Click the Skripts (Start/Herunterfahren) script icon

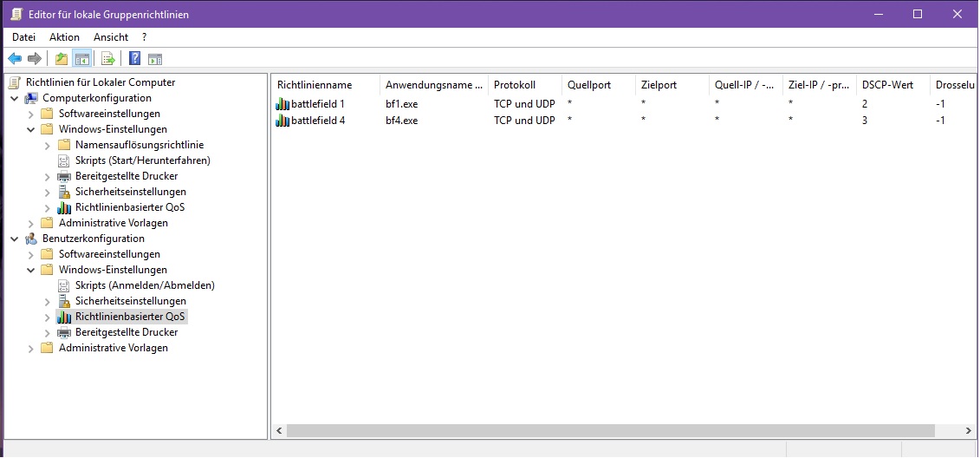point(64,160)
